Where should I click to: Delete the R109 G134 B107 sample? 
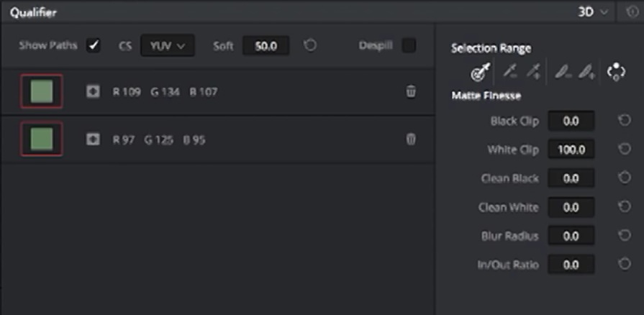(411, 92)
